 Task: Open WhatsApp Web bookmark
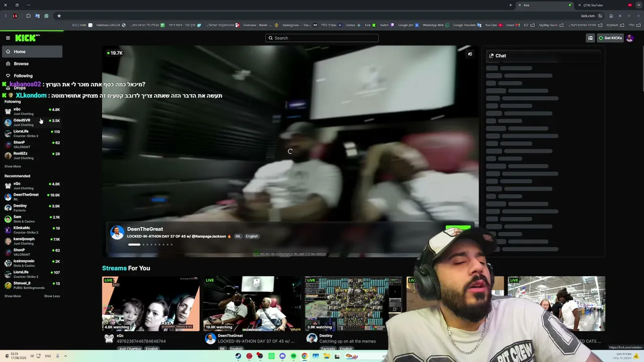click(436, 25)
